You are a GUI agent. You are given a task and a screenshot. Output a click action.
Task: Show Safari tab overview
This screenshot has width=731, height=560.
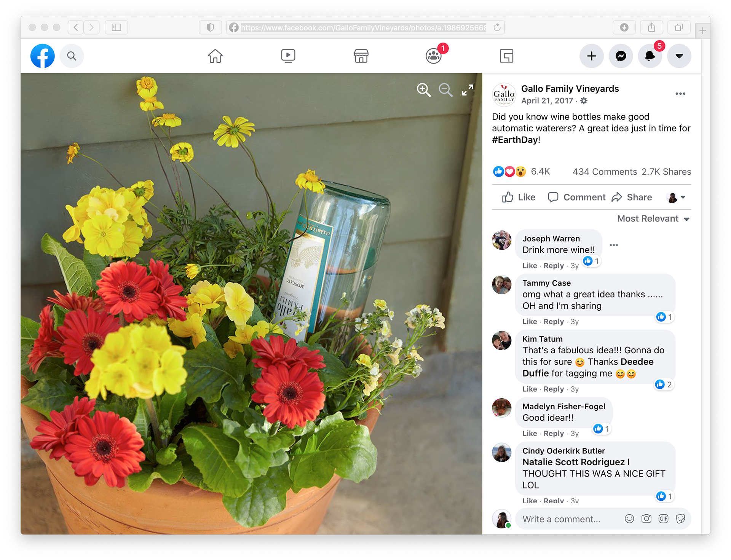[679, 27]
